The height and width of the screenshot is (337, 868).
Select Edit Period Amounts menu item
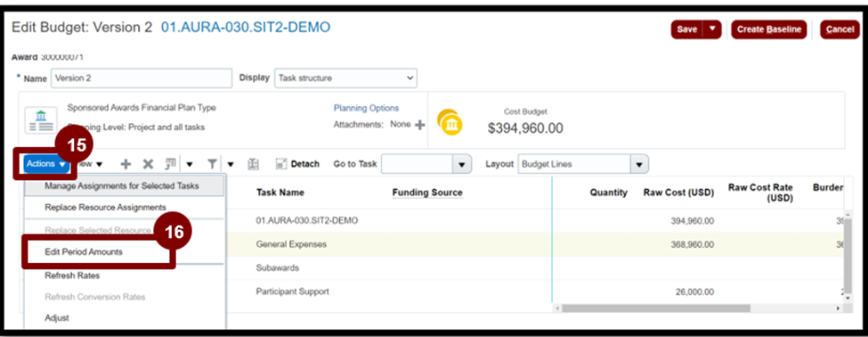click(x=84, y=251)
